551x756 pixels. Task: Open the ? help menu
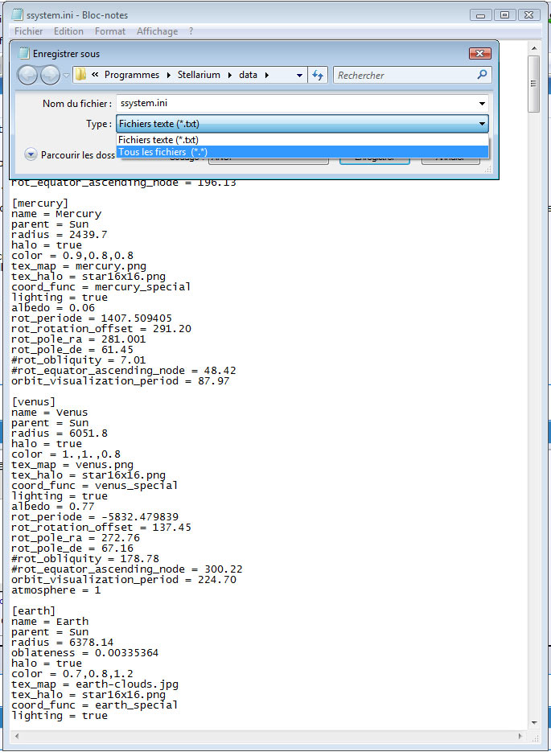191,31
